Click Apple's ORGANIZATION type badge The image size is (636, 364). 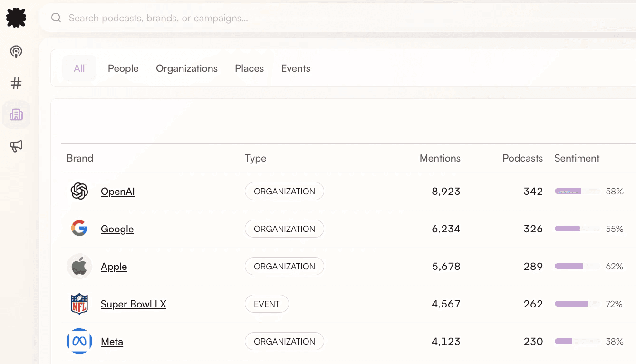[284, 267]
